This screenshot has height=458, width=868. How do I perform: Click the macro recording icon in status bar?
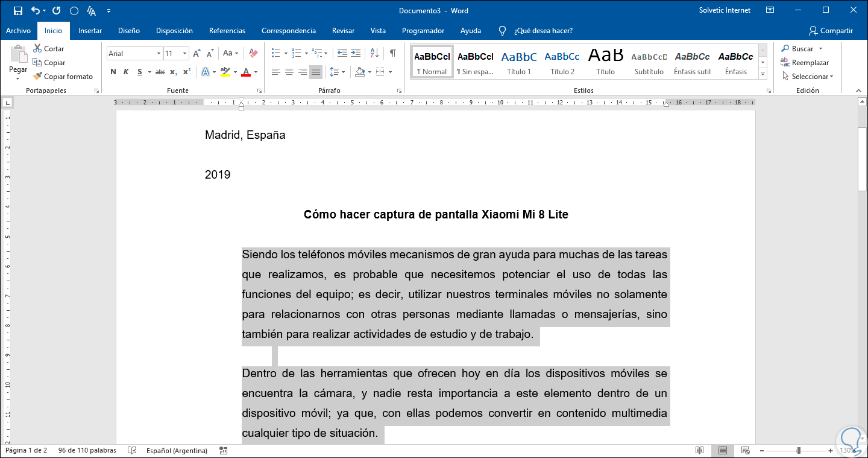(224, 451)
